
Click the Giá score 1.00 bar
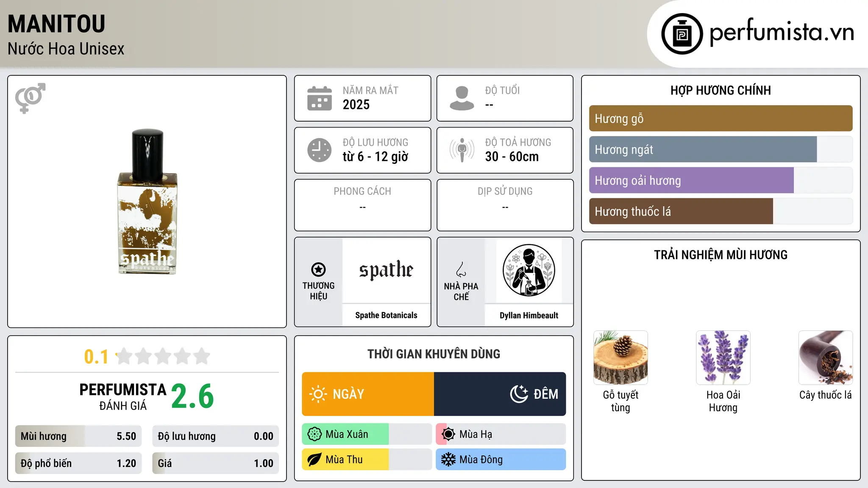click(216, 463)
